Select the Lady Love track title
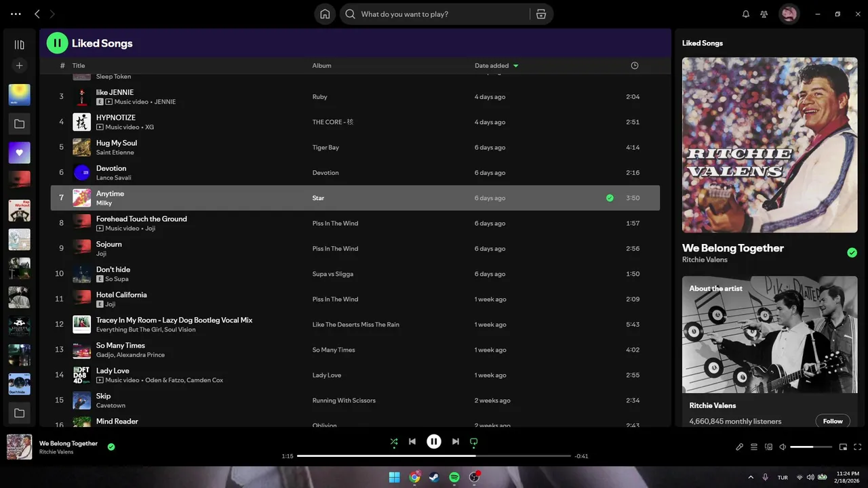868x488 pixels. tap(113, 371)
